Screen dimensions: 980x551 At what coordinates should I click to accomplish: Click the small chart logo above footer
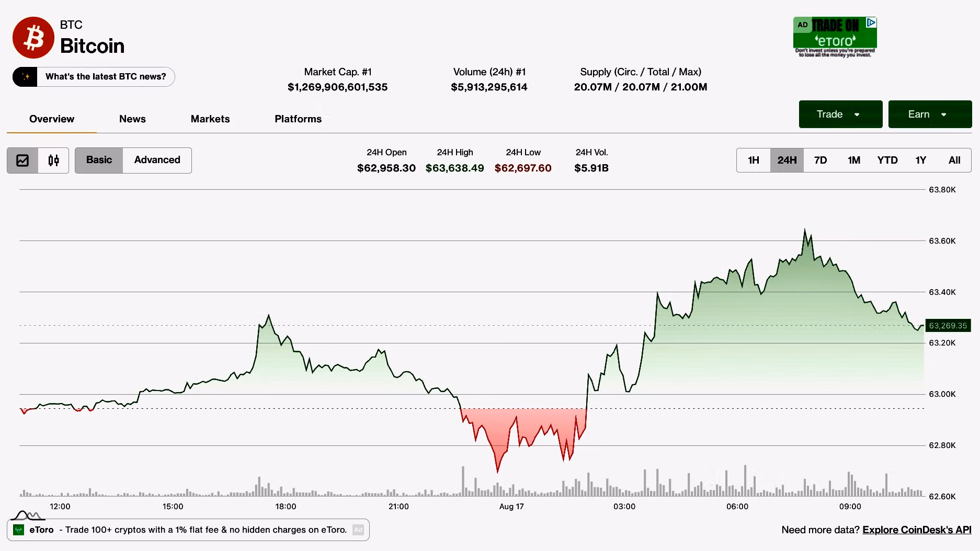click(28, 515)
